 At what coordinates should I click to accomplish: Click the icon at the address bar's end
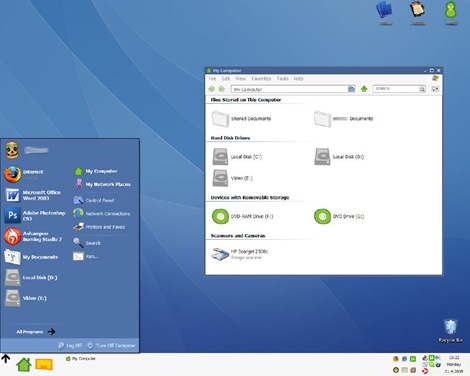[x=351, y=89]
